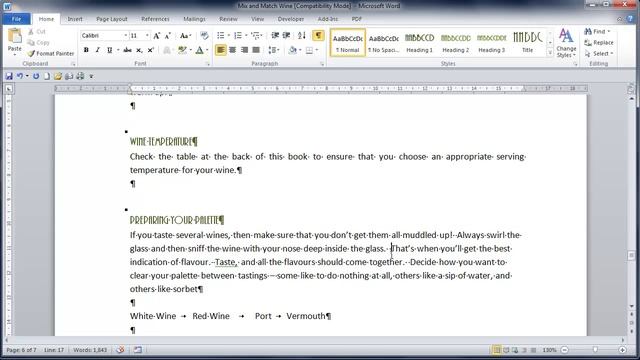Apply strikethrough formatting
Screen dimensions: 640x360
[x=127, y=50]
